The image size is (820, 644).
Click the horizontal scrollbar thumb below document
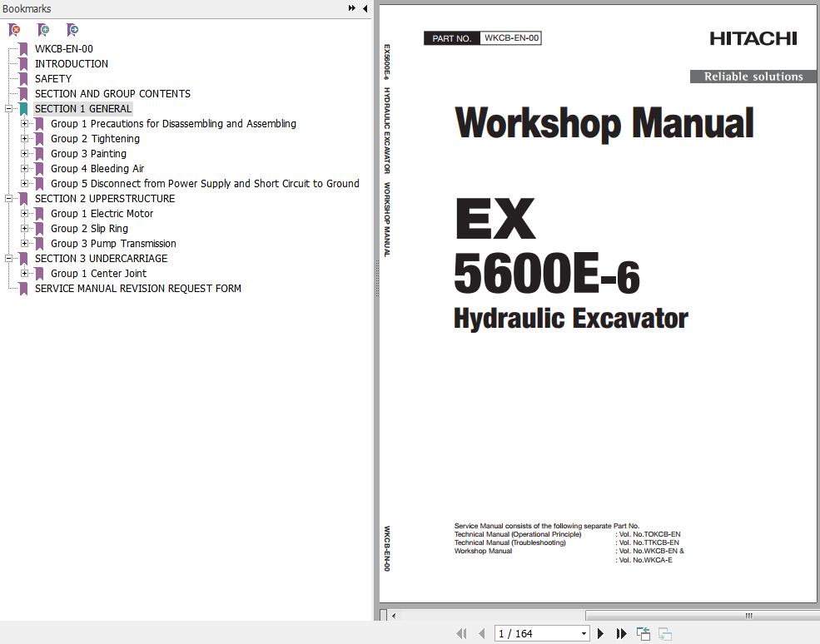(703, 616)
